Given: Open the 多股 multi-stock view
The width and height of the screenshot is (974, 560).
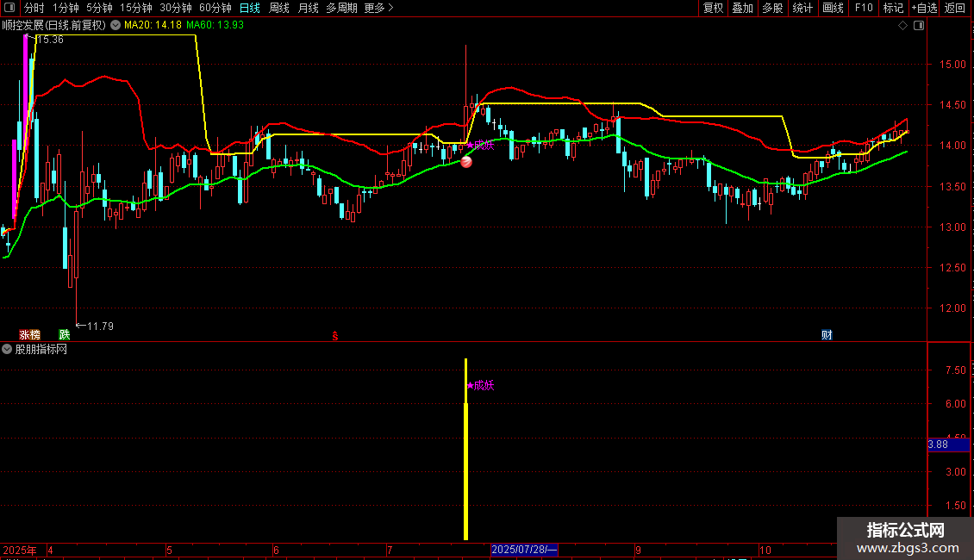Looking at the screenshot, I should coord(772,8).
